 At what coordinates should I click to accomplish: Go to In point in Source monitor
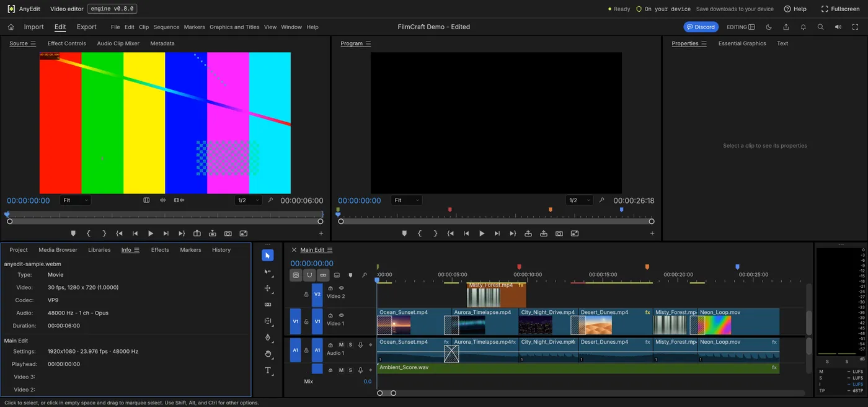119,233
